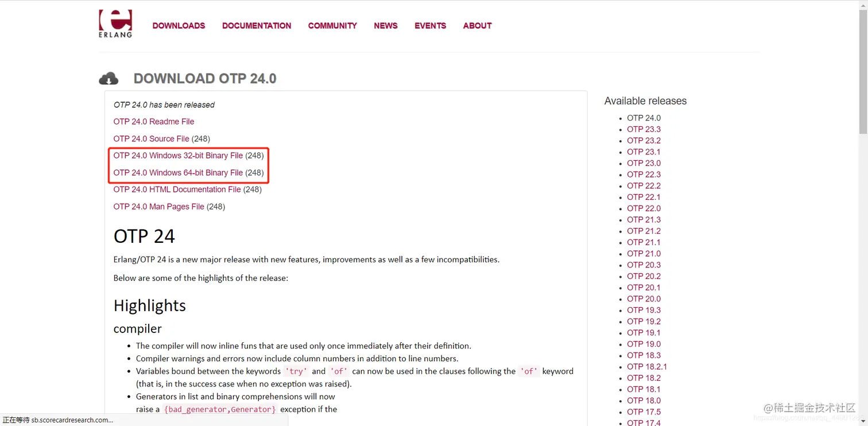Viewport: 868px width, 426px height.
Task: Click the 'Available releases' heading
Action: [x=645, y=101]
